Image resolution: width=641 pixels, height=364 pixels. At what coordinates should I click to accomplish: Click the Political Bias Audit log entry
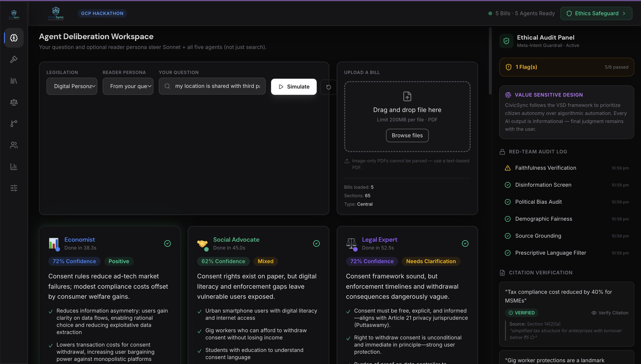567,202
